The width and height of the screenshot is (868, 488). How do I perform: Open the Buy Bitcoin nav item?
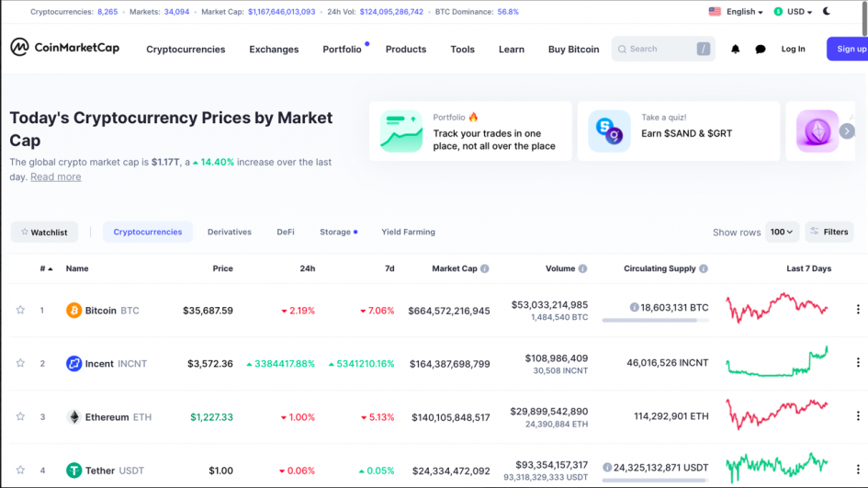(573, 50)
